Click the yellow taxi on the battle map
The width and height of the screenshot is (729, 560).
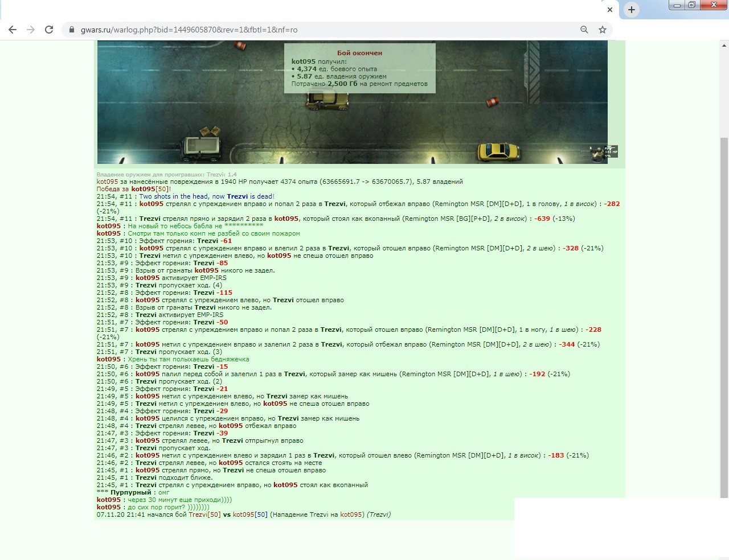click(x=499, y=151)
